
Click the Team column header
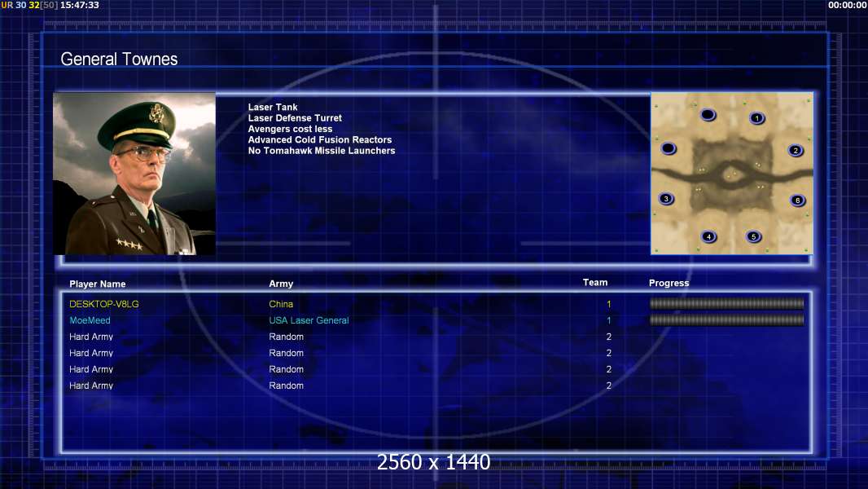click(x=595, y=283)
